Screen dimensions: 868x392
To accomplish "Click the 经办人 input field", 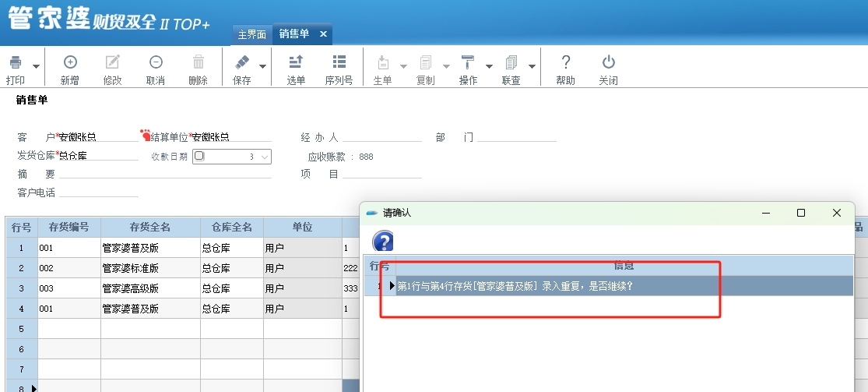I will tap(382, 137).
